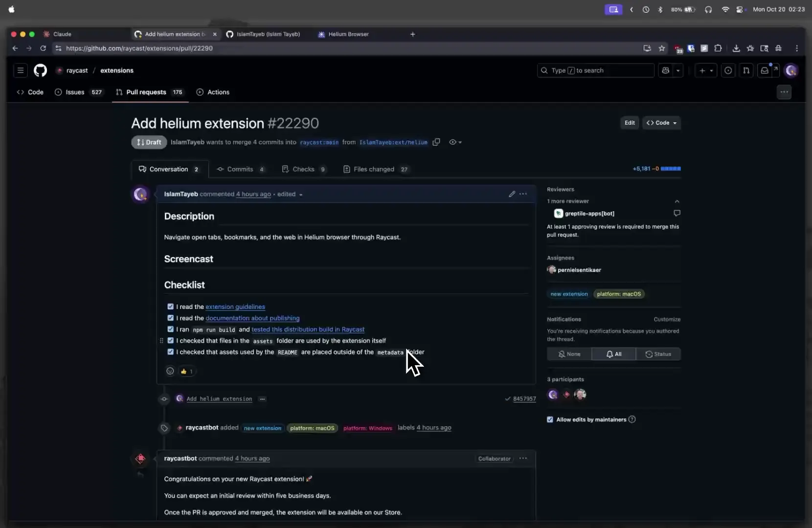The image size is (812, 528).
Task: Switch to the Helium Browser browser tab
Action: 348,34
